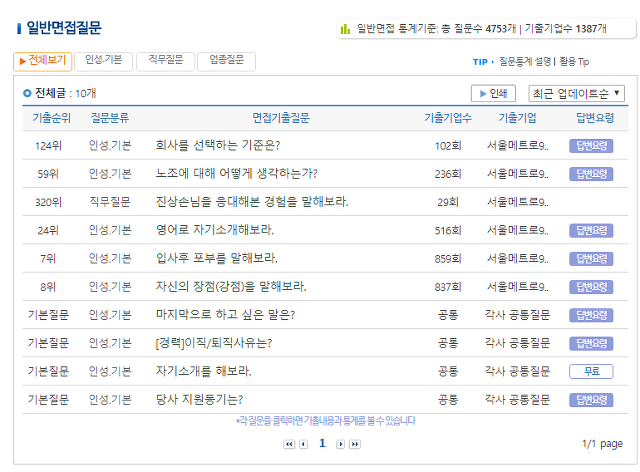This screenshot has width=640, height=472.
Task: Click 답변요령 button for 당사 지원동기 row
Action: 591,399
